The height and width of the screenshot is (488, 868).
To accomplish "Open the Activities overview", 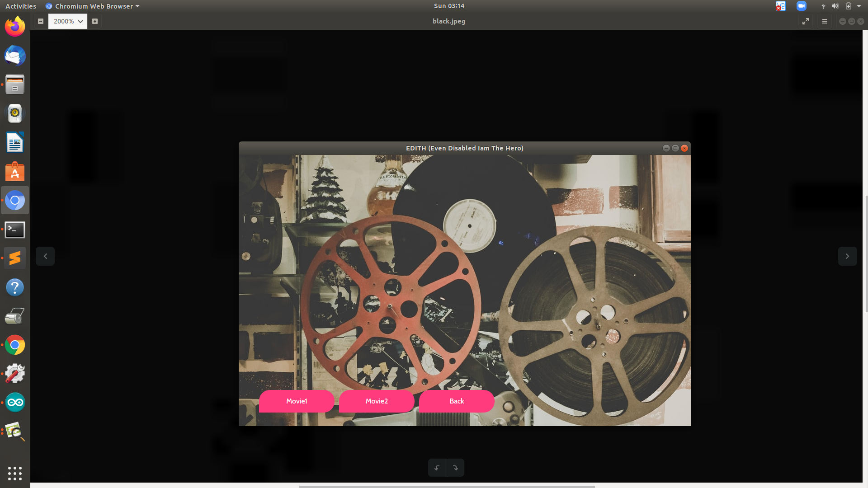I will (x=21, y=6).
